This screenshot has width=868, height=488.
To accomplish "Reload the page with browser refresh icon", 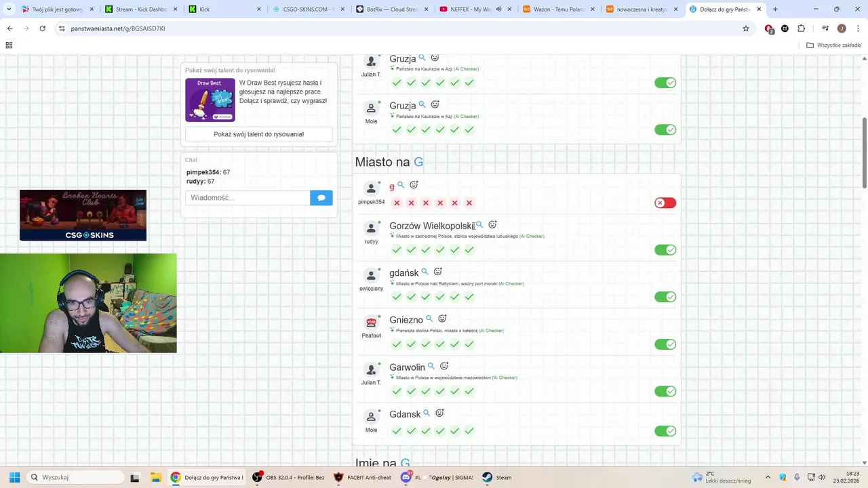I will pyautogui.click(x=42, y=28).
